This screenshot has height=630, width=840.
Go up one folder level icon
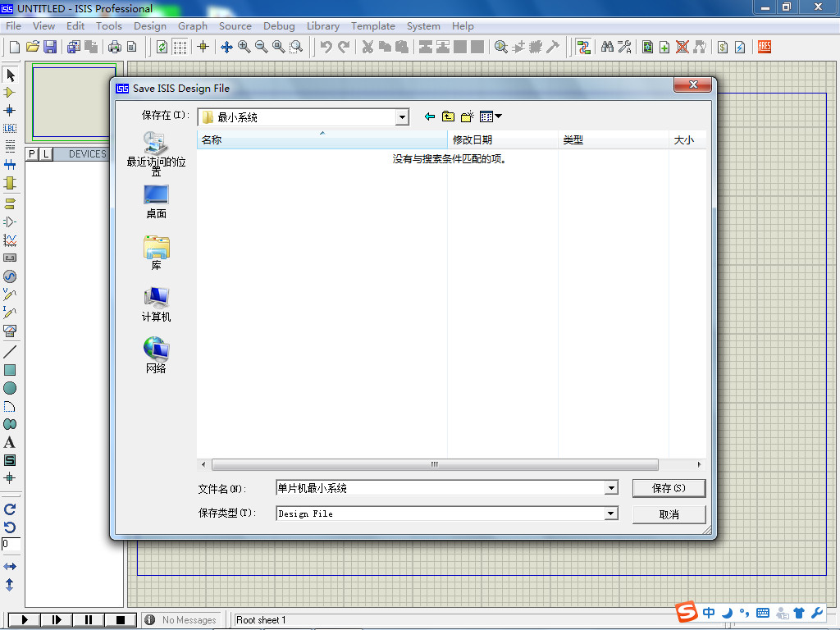pyautogui.click(x=448, y=116)
